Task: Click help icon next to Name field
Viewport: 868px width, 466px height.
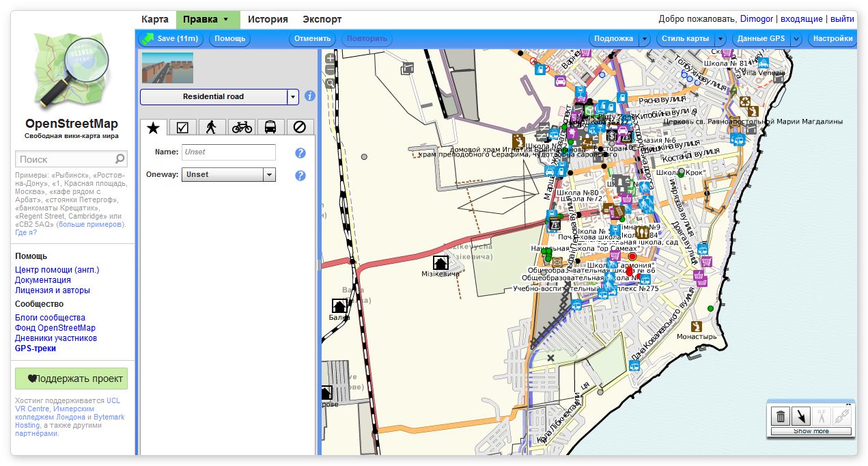Action: [300, 152]
